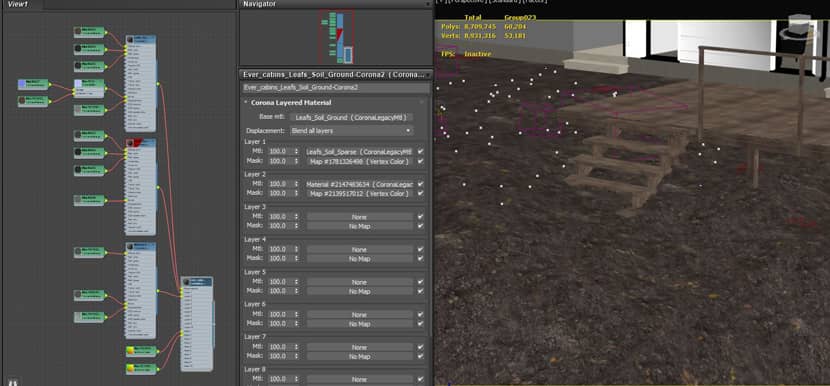Screen dimensions: 830x386
Task: Toggle Layer 5 Mtl enable checkbox
Action: click(x=420, y=282)
